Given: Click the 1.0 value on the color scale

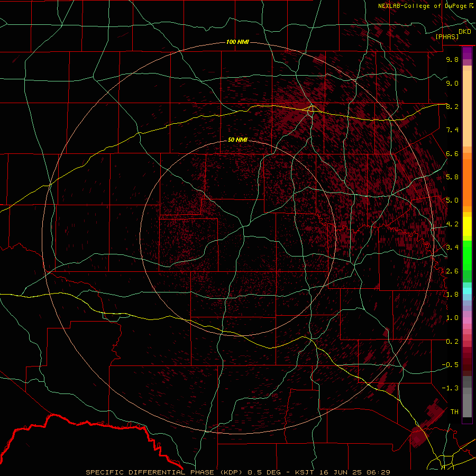Looking at the screenshot, I should 452,317.
